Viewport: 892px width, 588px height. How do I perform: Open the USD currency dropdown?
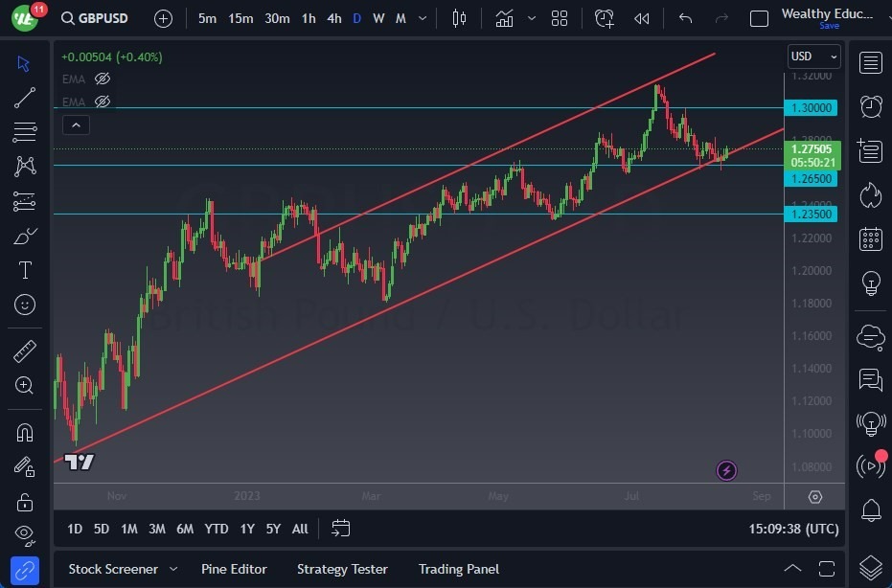(813, 57)
